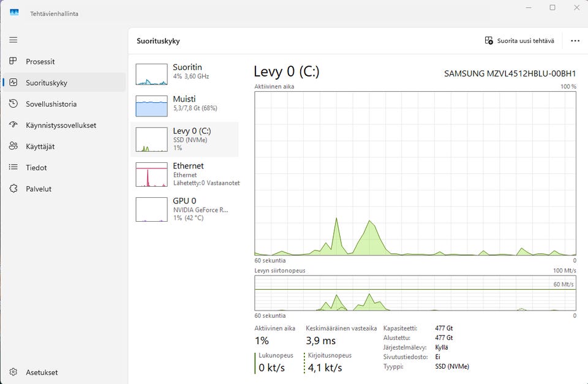
Task: Click the Kirjoitusnopeus 4,1 kt/s value
Action: (x=325, y=368)
